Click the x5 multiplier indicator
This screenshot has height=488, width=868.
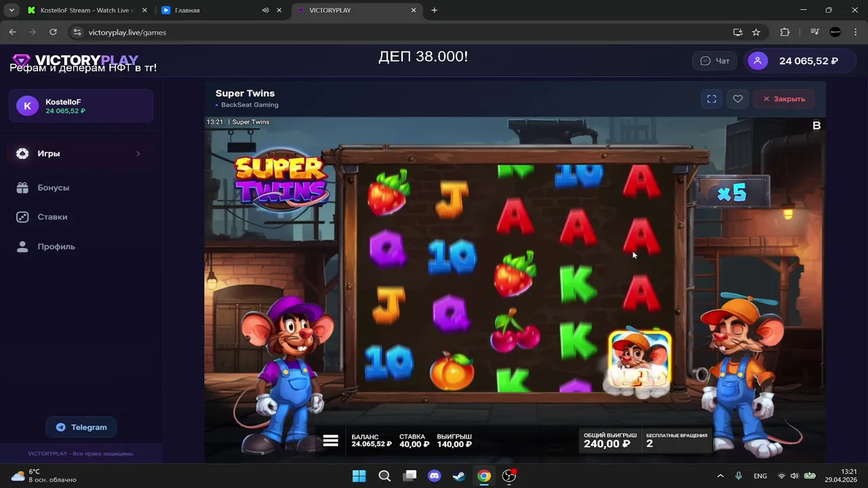coord(732,193)
